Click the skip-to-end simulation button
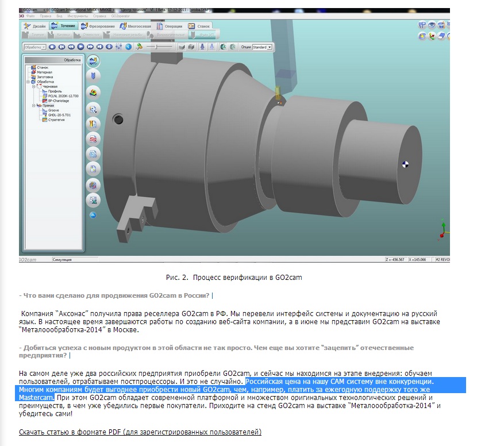Viewport: 504px width, 446px height. pos(100,47)
